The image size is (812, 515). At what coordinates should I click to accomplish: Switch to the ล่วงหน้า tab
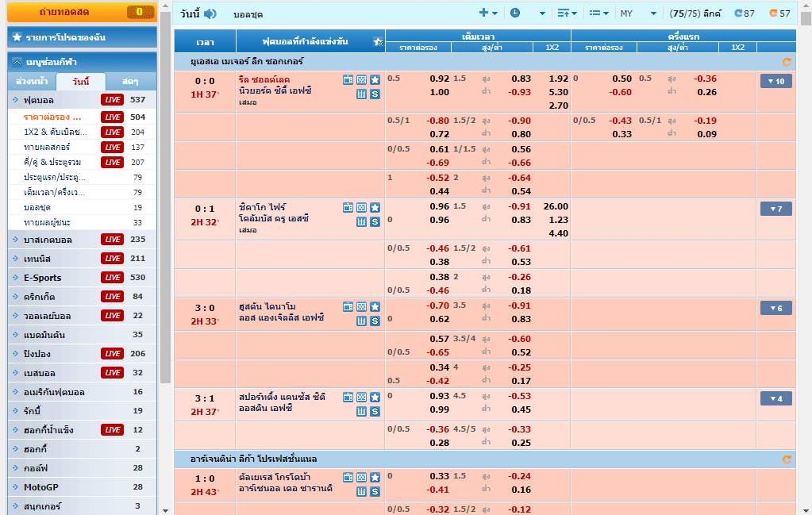32,81
